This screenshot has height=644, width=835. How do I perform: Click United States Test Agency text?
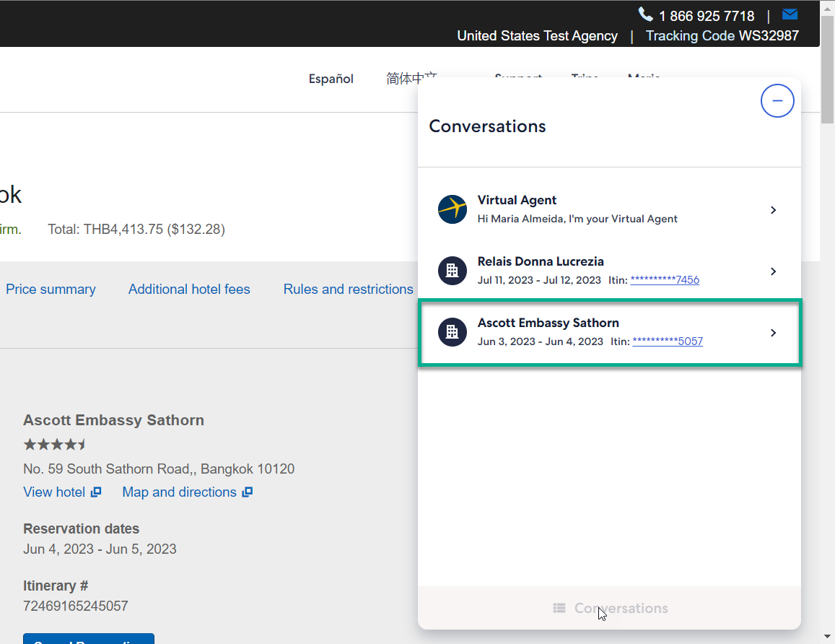[538, 35]
